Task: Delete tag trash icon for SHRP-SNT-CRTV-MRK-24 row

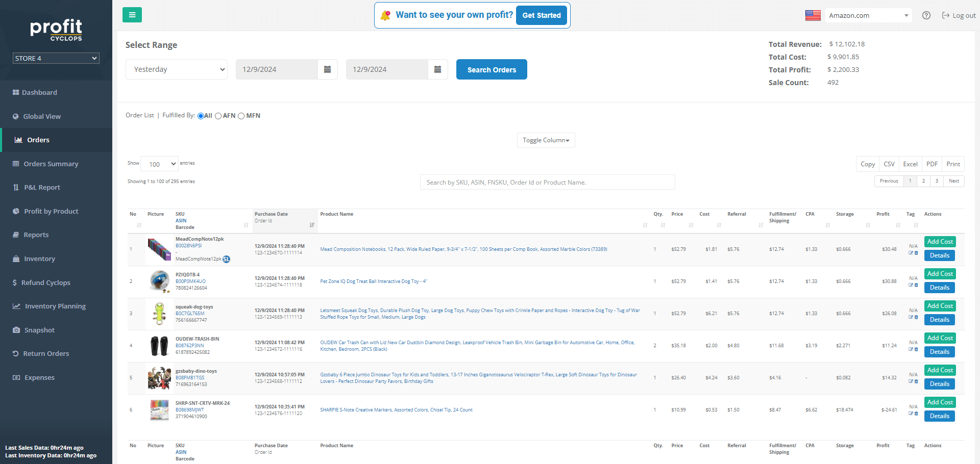Action: pos(916,414)
